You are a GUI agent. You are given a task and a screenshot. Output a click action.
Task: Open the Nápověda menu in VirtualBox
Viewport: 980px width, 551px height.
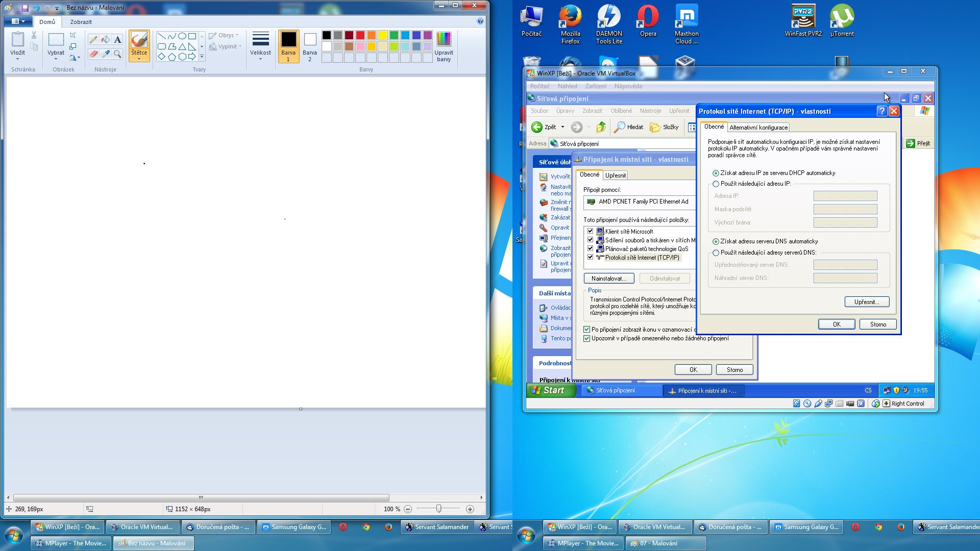628,86
